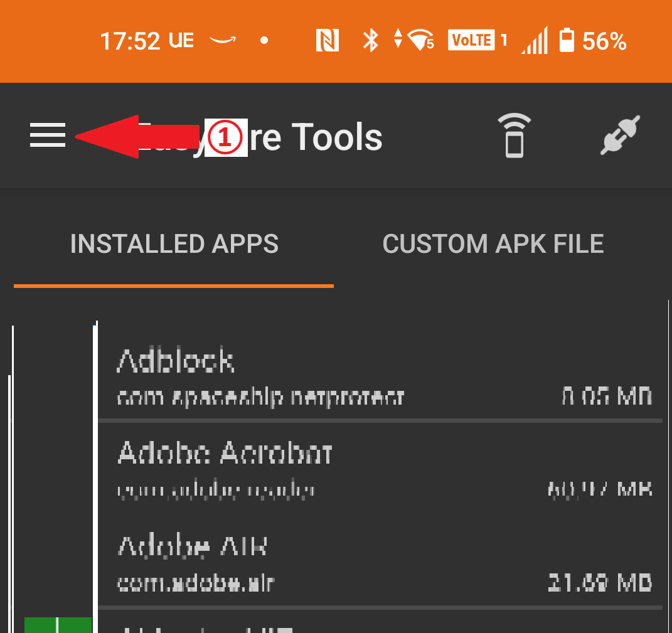Open the navigation drawer hamburger icon
The width and height of the screenshot is (672, 633).
click(47, 136)
